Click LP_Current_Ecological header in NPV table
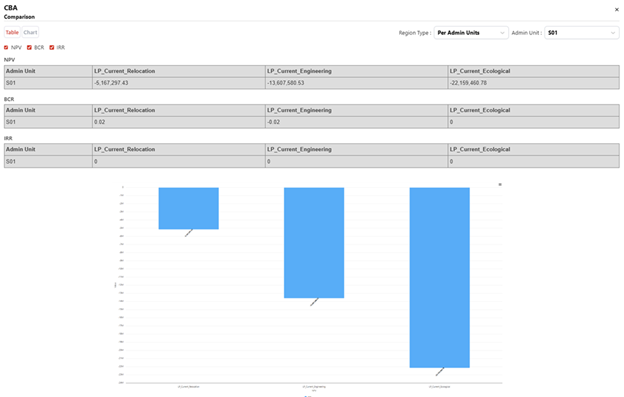 click(x=480, y=71)
